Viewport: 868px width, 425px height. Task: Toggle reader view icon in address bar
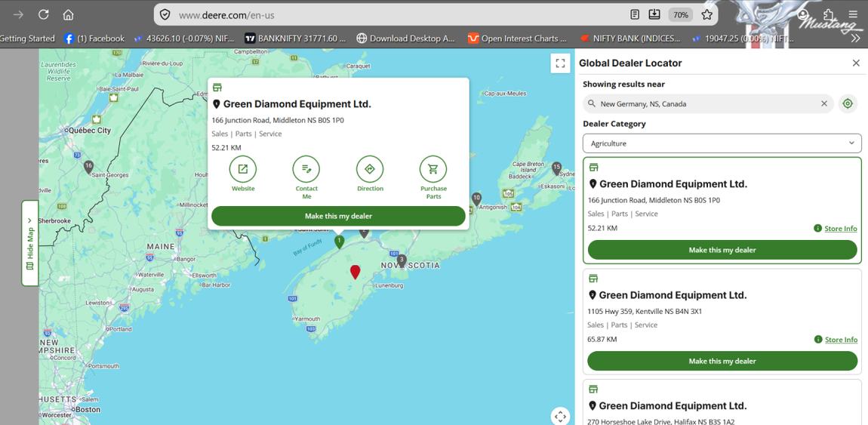tap(635, 15)
